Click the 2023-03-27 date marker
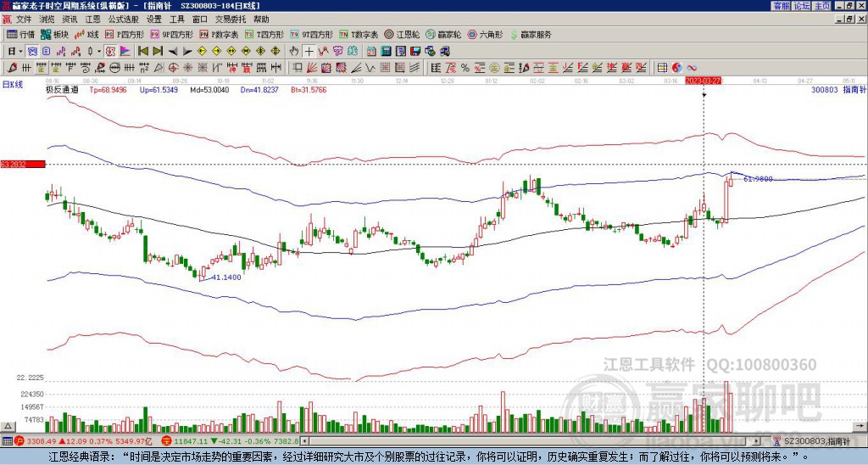 (x=703, y=81)
